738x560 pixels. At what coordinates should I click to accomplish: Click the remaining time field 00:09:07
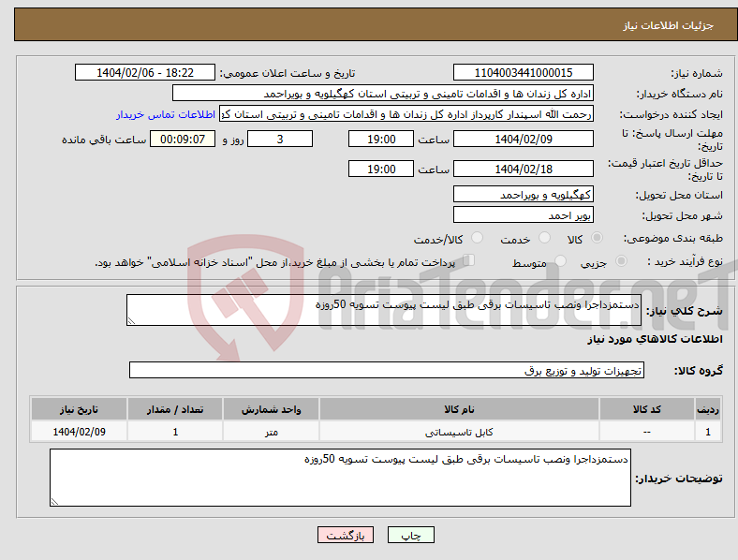tap(183, 140)
